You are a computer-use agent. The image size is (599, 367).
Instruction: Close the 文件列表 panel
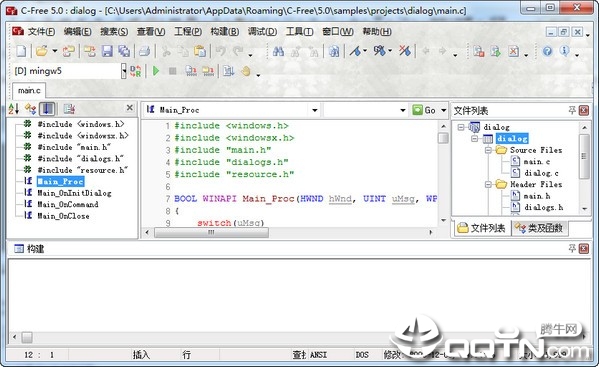coord(584,110)
